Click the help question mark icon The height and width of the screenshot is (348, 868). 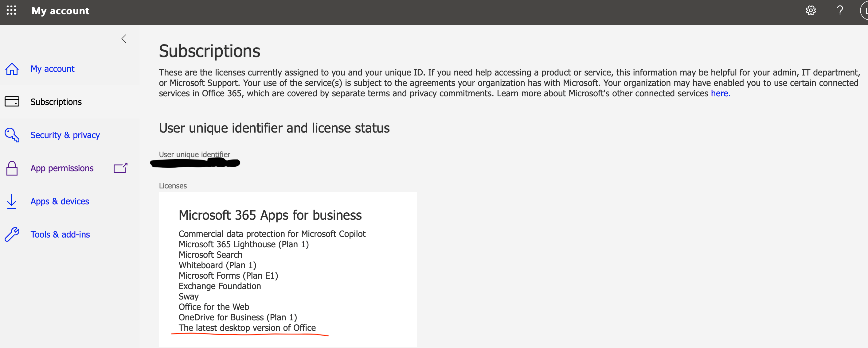point(840,10)
